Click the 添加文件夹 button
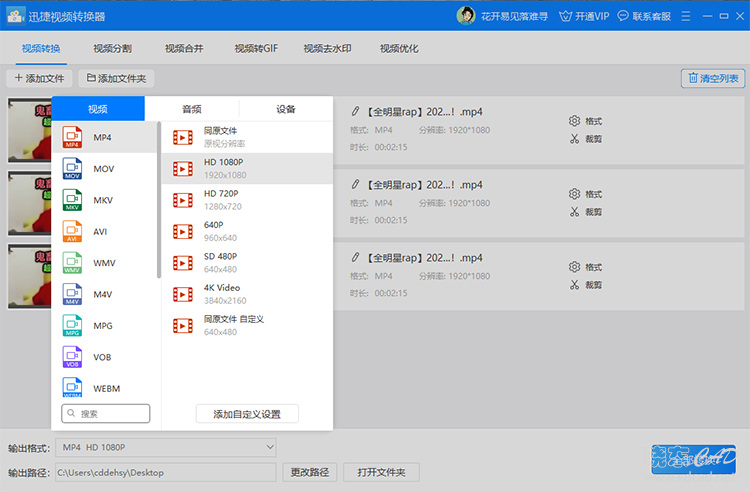The width and height of the screenshot is (750, 492). pyautogui.click(x=116, y=78)
